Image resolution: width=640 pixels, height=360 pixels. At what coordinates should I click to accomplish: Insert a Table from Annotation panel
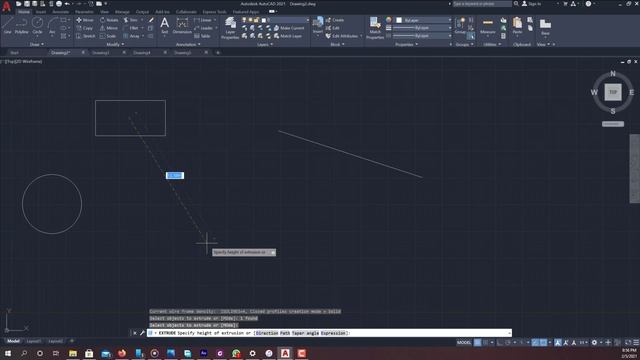tap(202, 36)
